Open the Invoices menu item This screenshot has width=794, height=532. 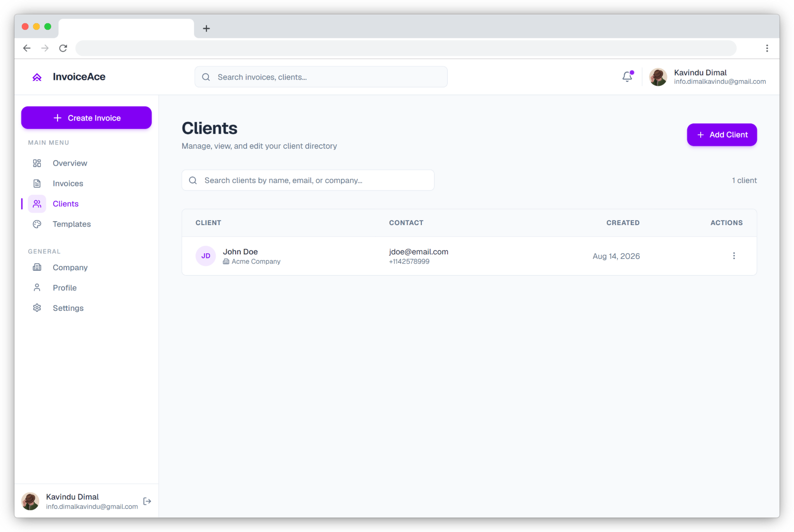[x=86, y=183]
